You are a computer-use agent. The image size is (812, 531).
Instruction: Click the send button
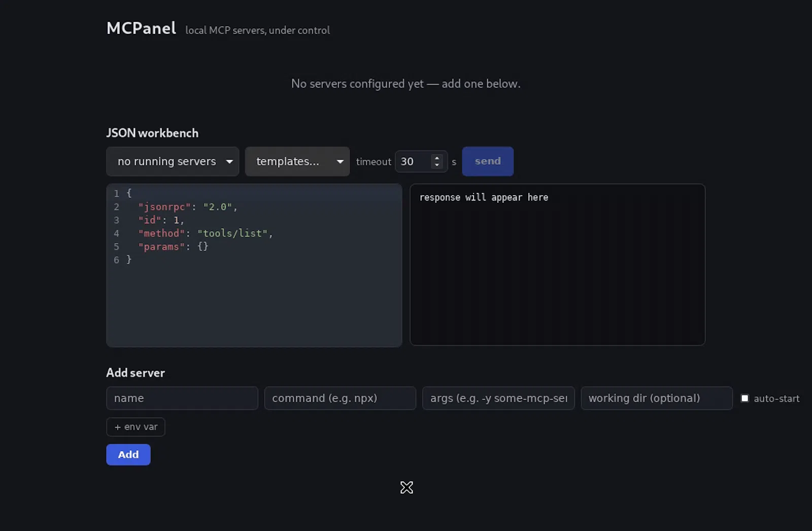[488, 161]
